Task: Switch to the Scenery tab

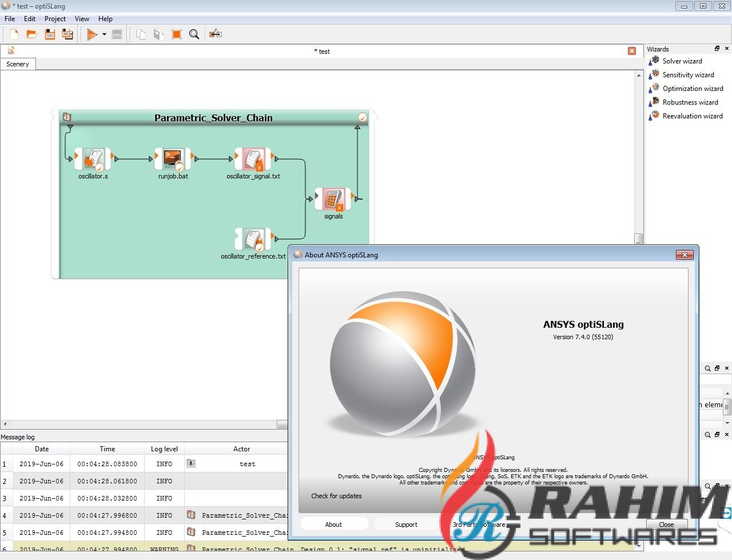Action: (x=18, y=64)
